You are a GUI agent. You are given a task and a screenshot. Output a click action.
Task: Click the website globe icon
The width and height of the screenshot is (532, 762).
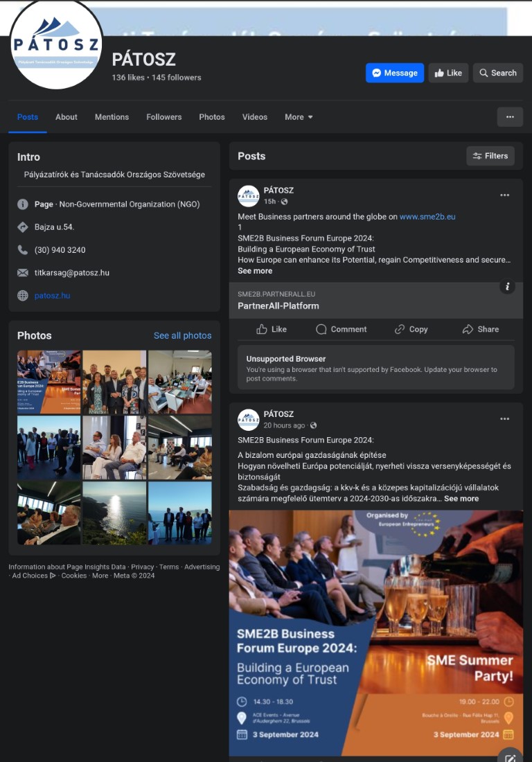pos(23,296)
